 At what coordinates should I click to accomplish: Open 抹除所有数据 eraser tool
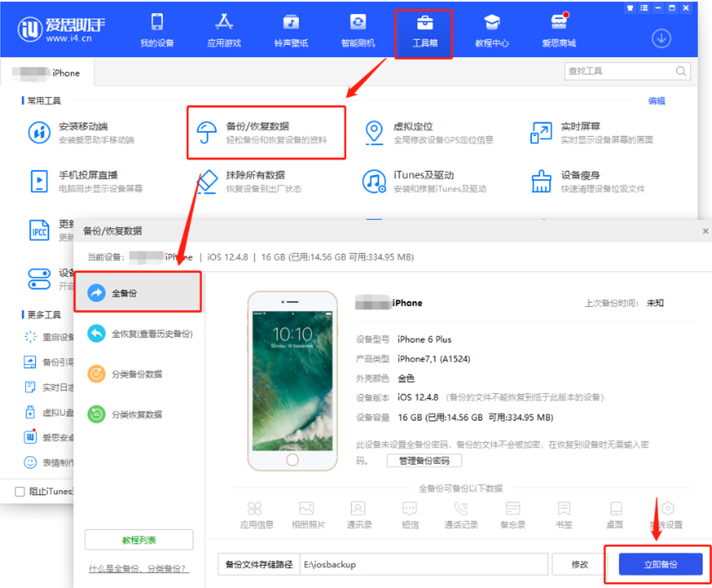coord(249,181)
